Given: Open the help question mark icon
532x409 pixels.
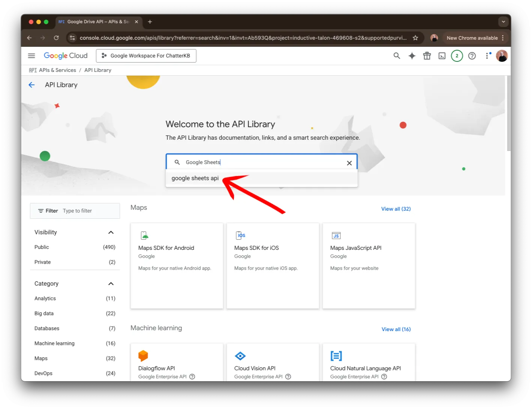Looking at the screenshot, I should click(472, 56).
